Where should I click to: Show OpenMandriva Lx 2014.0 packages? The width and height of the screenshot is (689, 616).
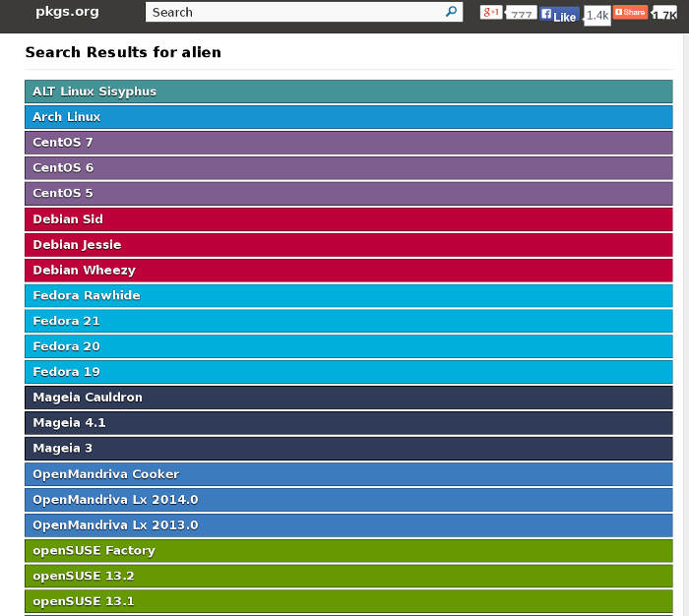(x=348, y=500)
